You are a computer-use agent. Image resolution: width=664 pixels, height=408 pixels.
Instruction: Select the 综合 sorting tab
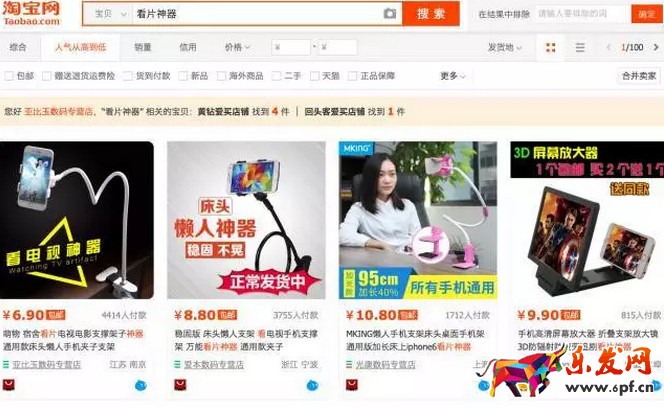18,47
